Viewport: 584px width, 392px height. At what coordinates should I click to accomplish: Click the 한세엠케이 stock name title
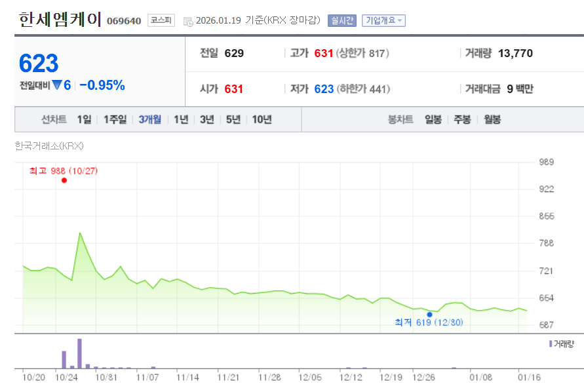pos(60,20)
